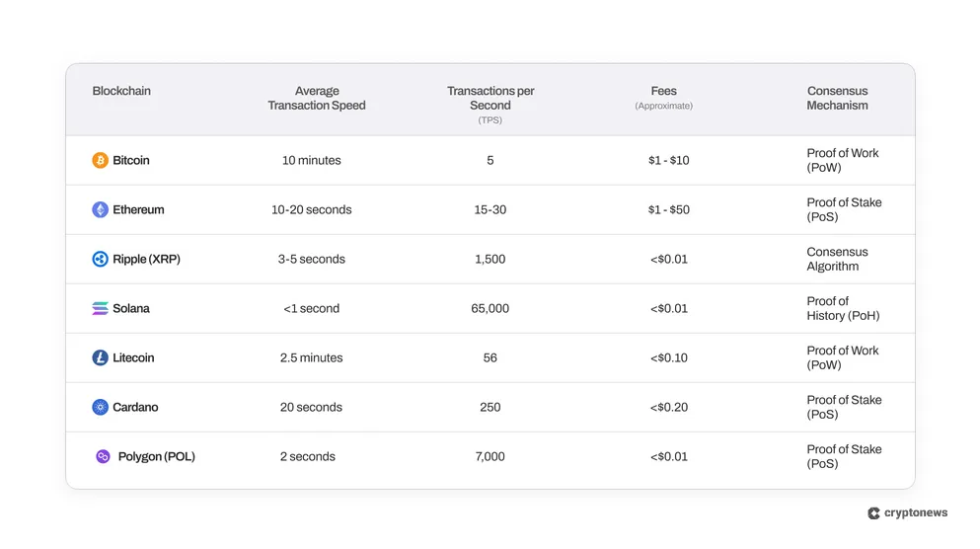Click the Cardano name text
Image resolution: width=980 pixels, height=549 pixels.
click(135, 407)
